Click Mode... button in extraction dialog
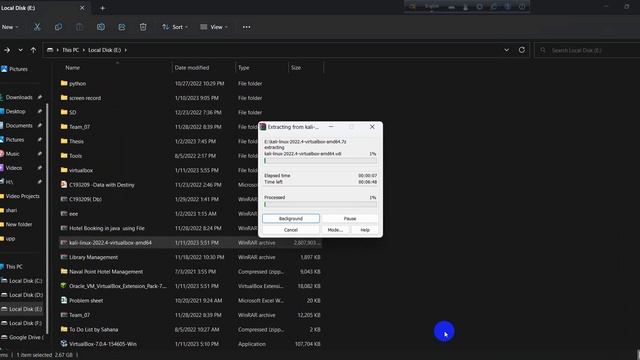The height and width of the screenshot is (360, 640). point(335,230)
